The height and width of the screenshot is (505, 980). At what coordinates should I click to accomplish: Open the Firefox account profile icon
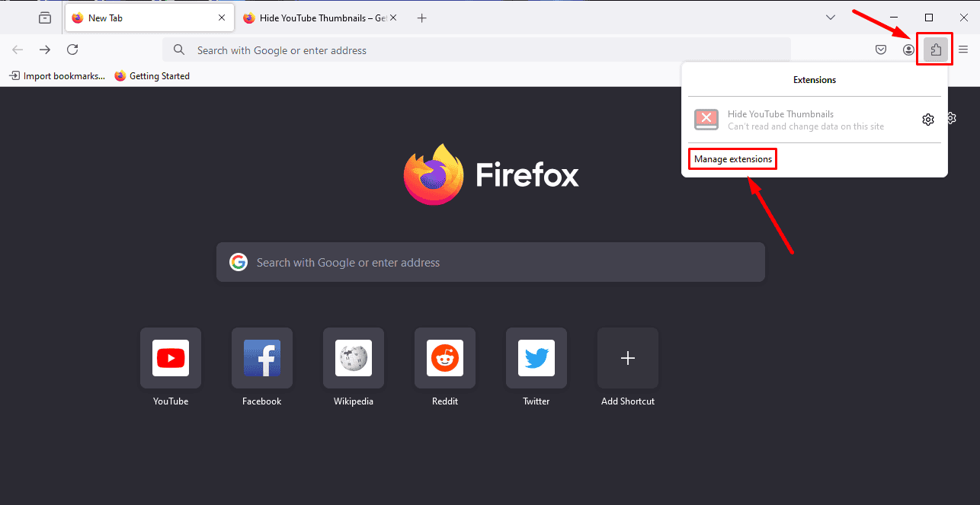908,50
